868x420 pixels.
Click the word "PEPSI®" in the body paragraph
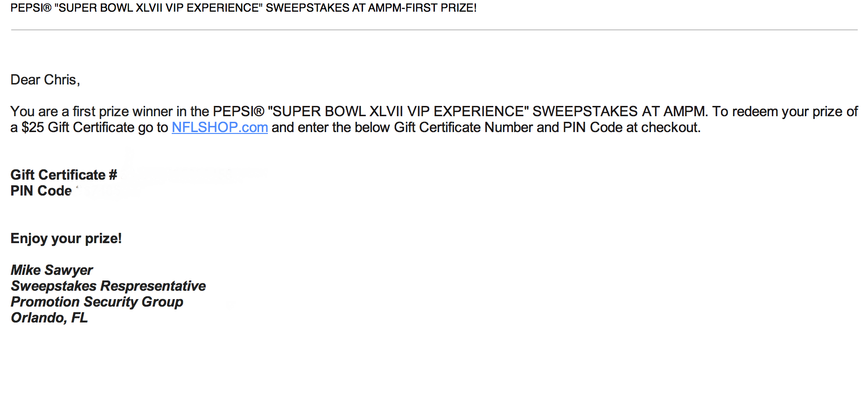(x=238, y=112)
